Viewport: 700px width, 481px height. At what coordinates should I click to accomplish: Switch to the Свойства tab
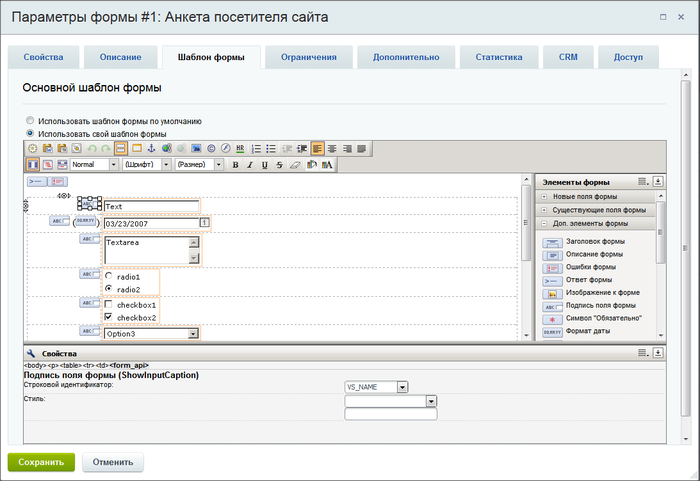pos(43,57)
